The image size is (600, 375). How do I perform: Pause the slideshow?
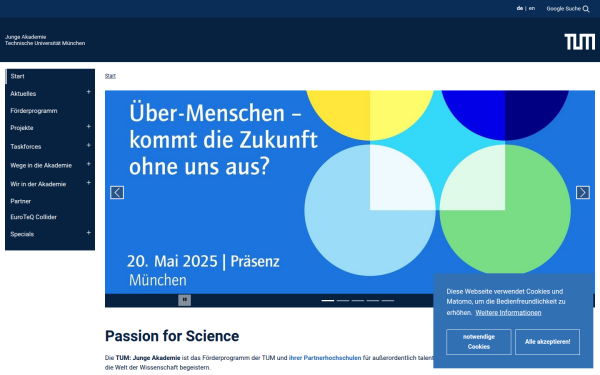[x=184, y=300]
